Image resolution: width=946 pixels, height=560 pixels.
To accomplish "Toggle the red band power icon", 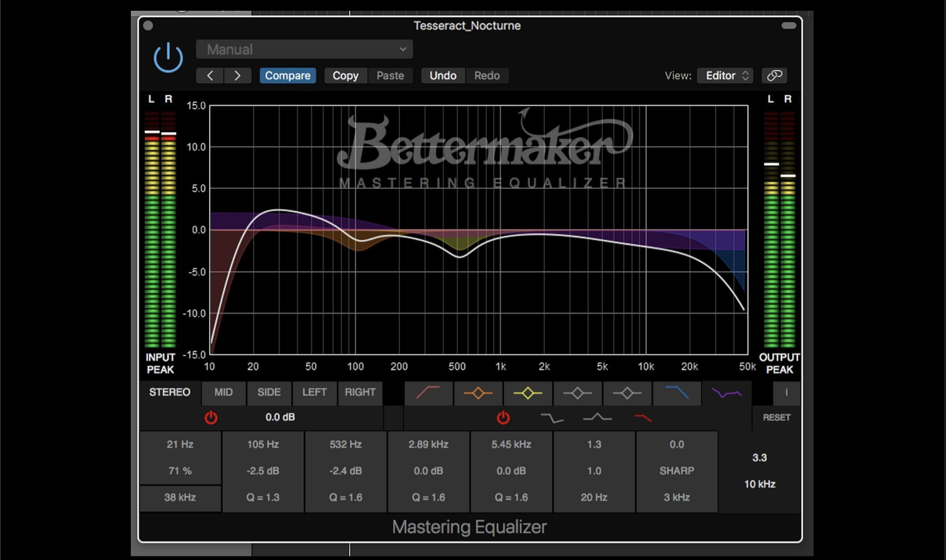I will tap(503, 418).
